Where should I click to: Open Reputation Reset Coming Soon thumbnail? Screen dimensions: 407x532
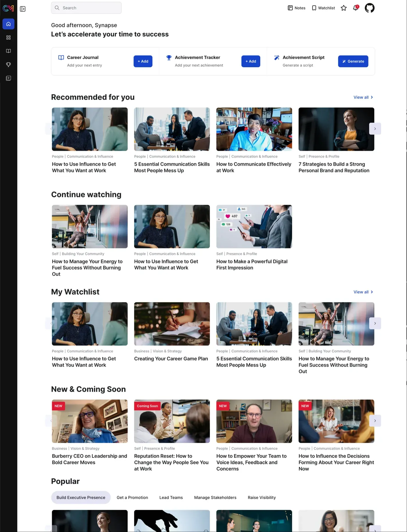[172, 421]
